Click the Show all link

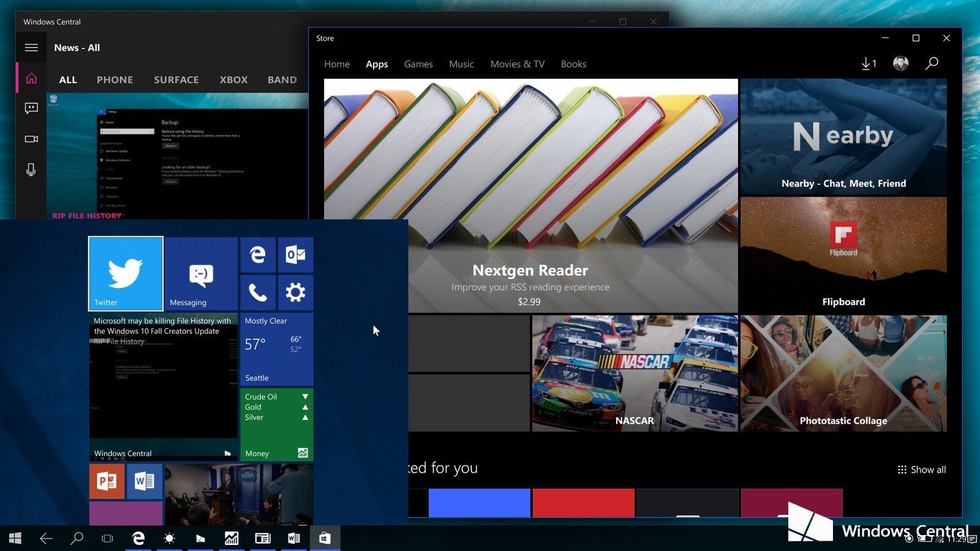point(922,470)
